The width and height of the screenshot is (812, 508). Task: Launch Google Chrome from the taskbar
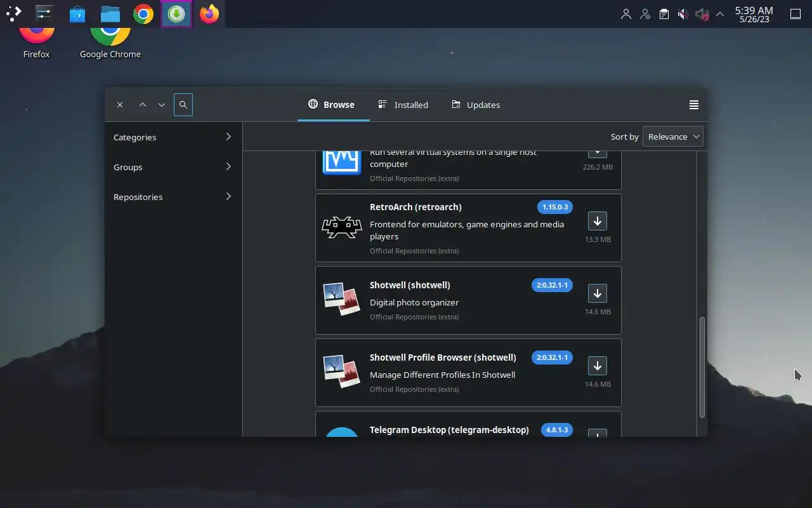pos(143,13)
